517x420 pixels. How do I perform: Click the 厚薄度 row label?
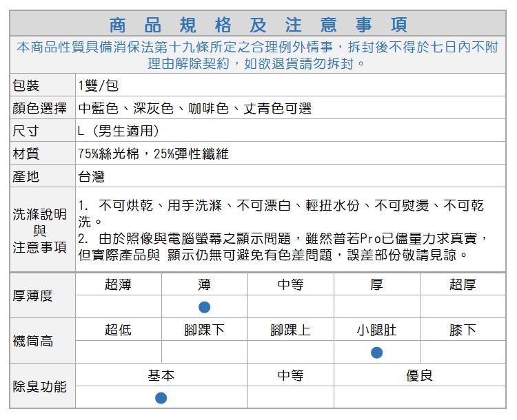32,295
